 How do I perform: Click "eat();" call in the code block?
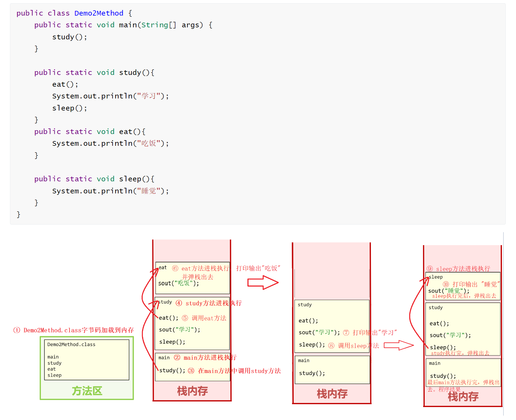tap(65, 84)
